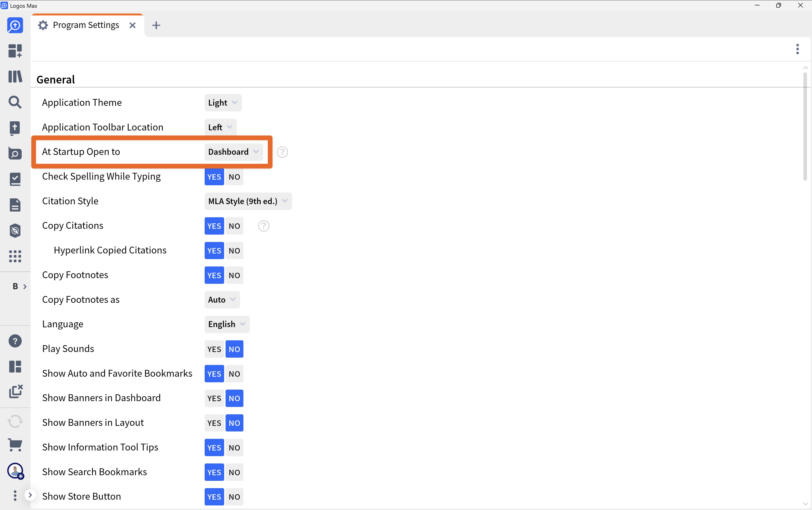Click the scrollbar up arrow
The image size is (812, 510).
[805, 68]
